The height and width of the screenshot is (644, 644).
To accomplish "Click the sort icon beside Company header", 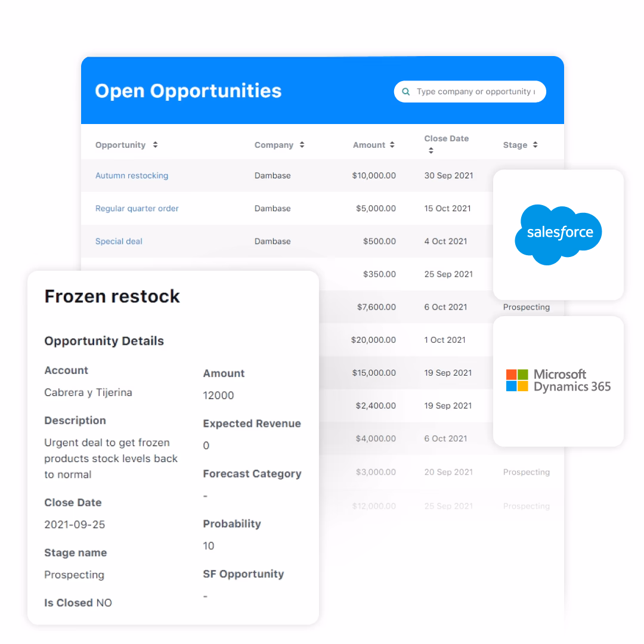I will [301, 144].
